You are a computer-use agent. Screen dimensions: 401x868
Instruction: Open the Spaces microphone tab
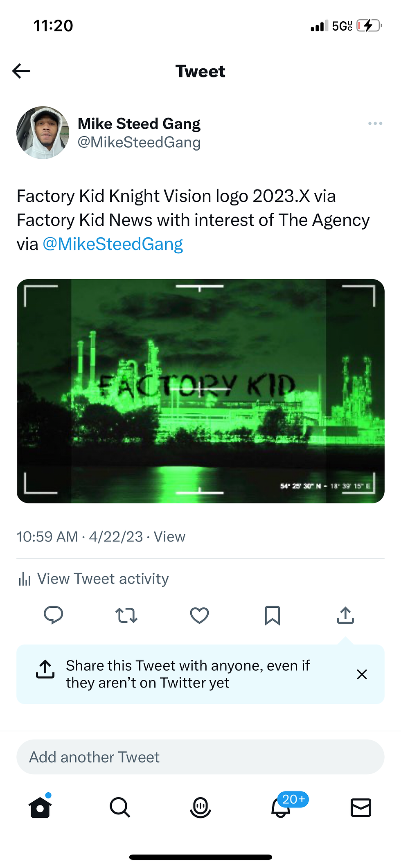pyautogui.click(x=200, y=807)
